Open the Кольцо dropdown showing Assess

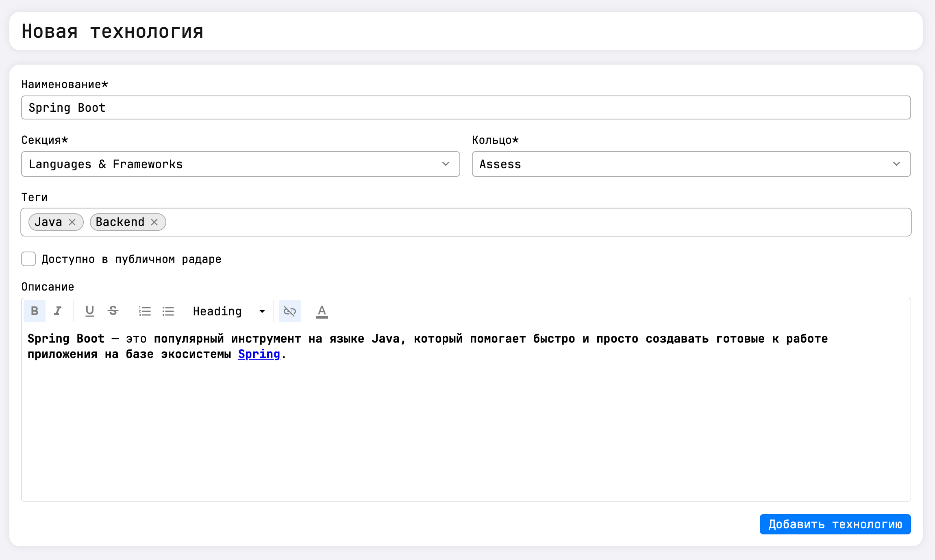click(x=691, y=164)
